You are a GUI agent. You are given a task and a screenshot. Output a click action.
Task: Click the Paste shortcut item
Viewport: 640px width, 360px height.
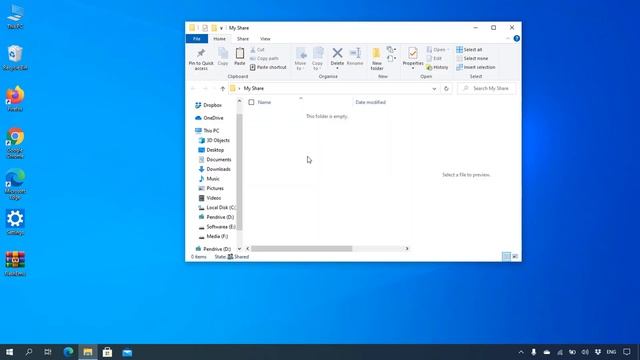pyautogui.click(x=268, y=67)
